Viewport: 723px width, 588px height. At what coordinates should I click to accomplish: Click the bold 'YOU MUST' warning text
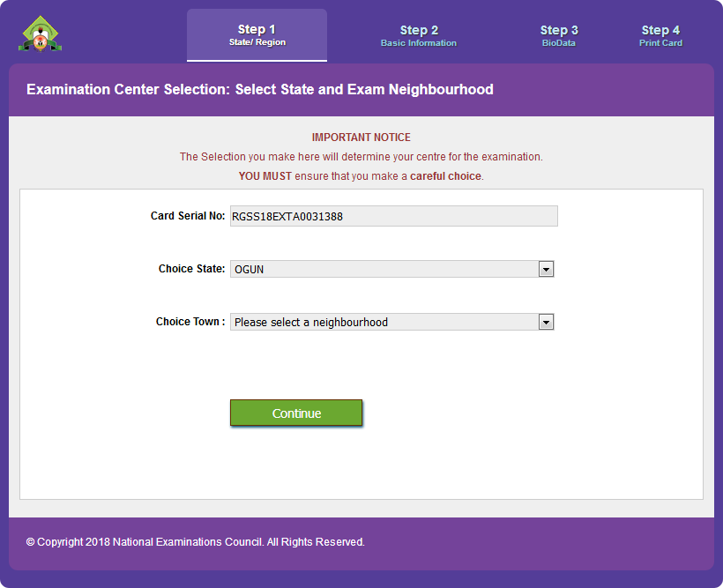coord(265,176)
